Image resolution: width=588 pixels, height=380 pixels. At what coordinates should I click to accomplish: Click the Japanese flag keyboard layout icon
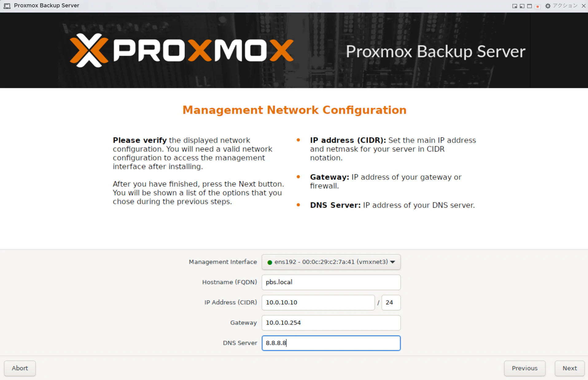537,6
